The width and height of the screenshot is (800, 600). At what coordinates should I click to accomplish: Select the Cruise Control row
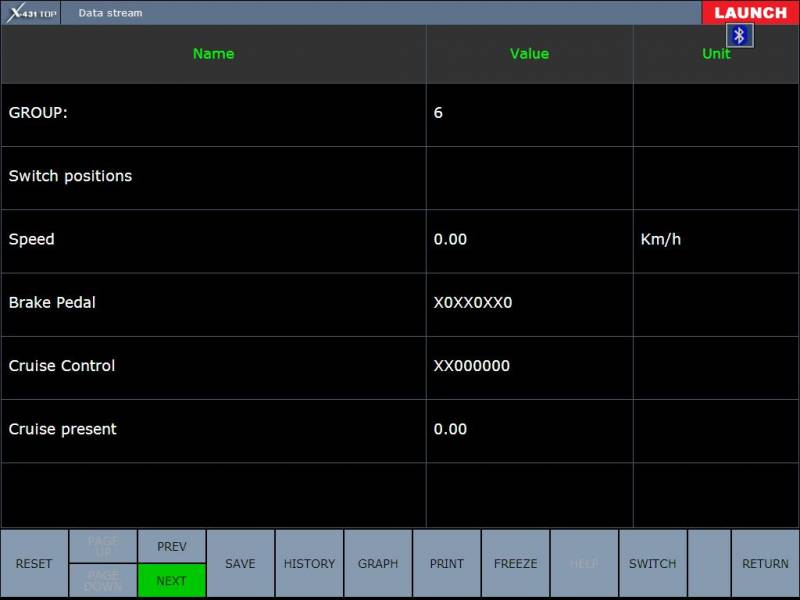point(213,366)
